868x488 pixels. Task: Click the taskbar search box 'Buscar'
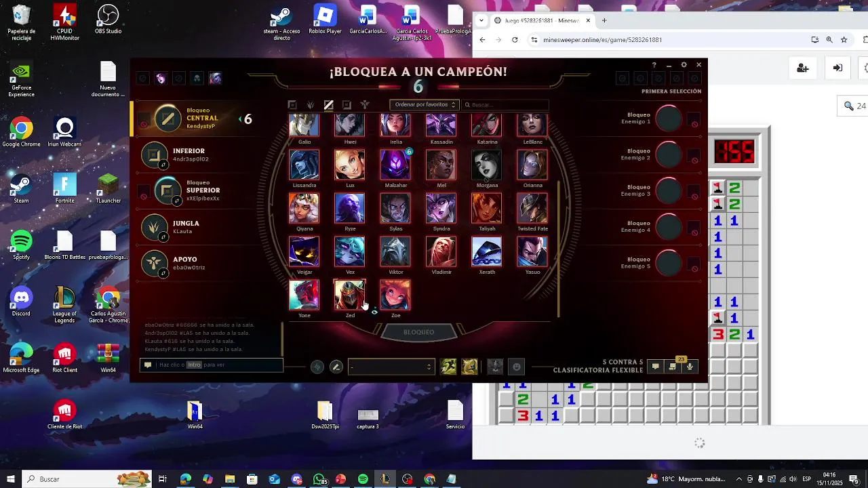click(88, 479)
